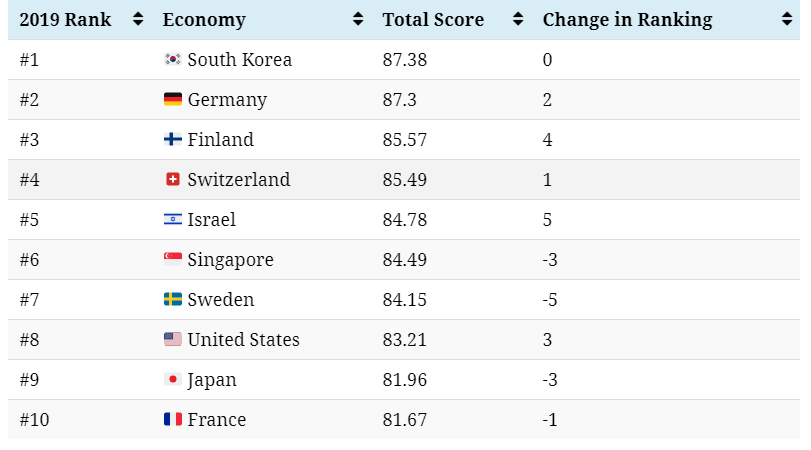The width and height of the screenshot is (811, 450).
Task: Click the Germany flag icon
Action: click(172, 100)
